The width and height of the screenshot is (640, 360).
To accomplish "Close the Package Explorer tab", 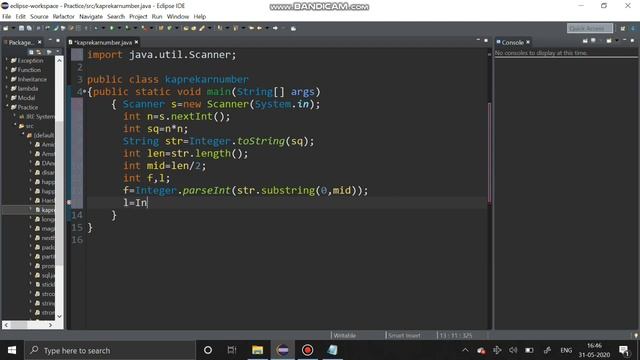I will (40, 42).
